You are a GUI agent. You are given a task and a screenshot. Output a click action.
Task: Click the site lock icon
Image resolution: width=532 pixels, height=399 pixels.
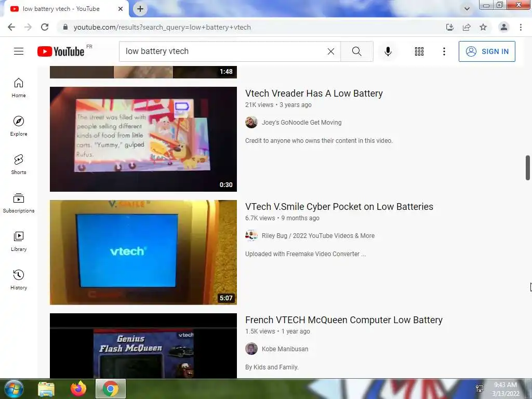coord(65,27)
